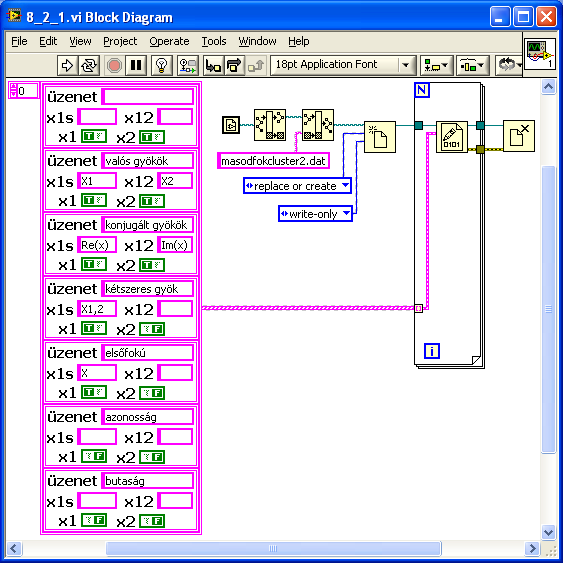Open the Help menu
The width and height of the screenshot is (563, 563).
pyautogui.click(x=298, y=41)
